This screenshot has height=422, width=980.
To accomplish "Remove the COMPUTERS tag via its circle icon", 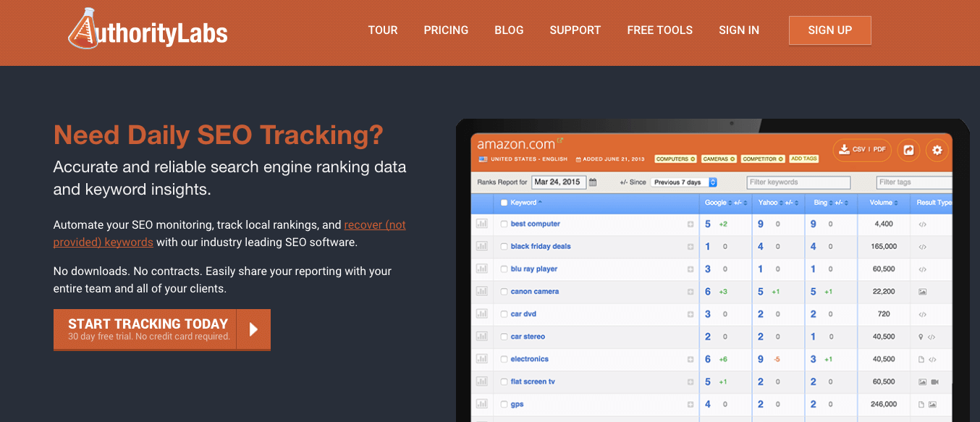I will (x=693, y=159).
